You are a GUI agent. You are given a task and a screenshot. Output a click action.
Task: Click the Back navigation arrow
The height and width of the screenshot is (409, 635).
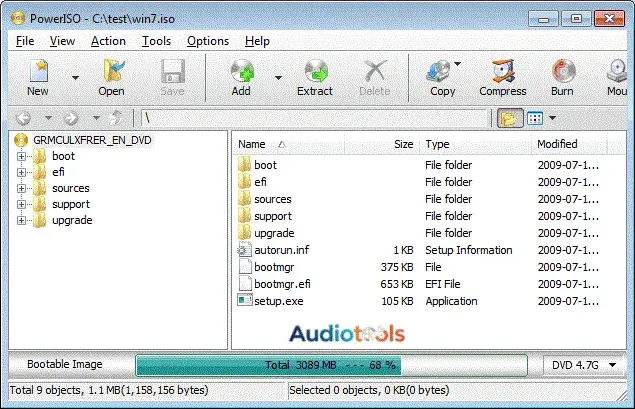[x=23, y=118]
